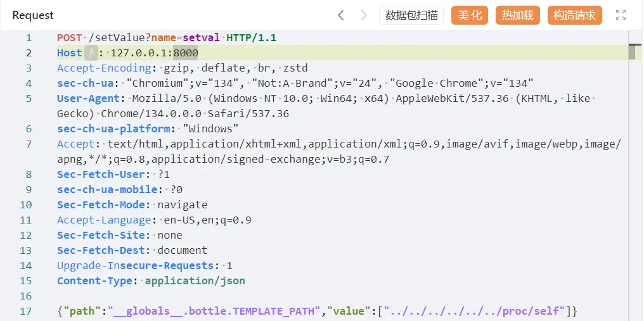
Task: Click the Request panel title
Action: [33, 15]
